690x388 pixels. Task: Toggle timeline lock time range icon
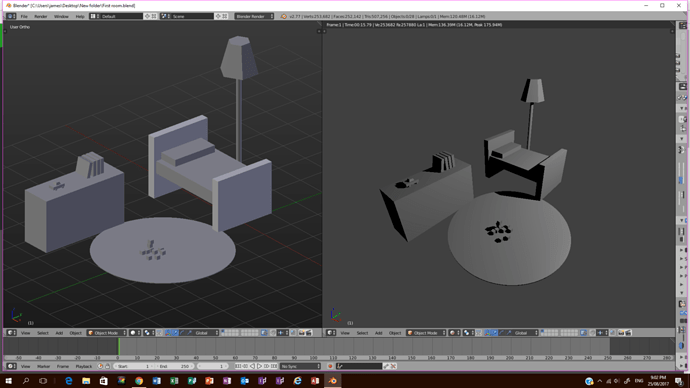107,366
